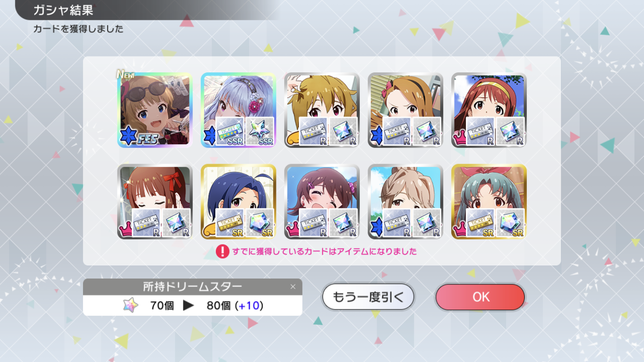
Task: Tap the SR crystal icon on the teal-haired card
Action: (x=510, y=223)
